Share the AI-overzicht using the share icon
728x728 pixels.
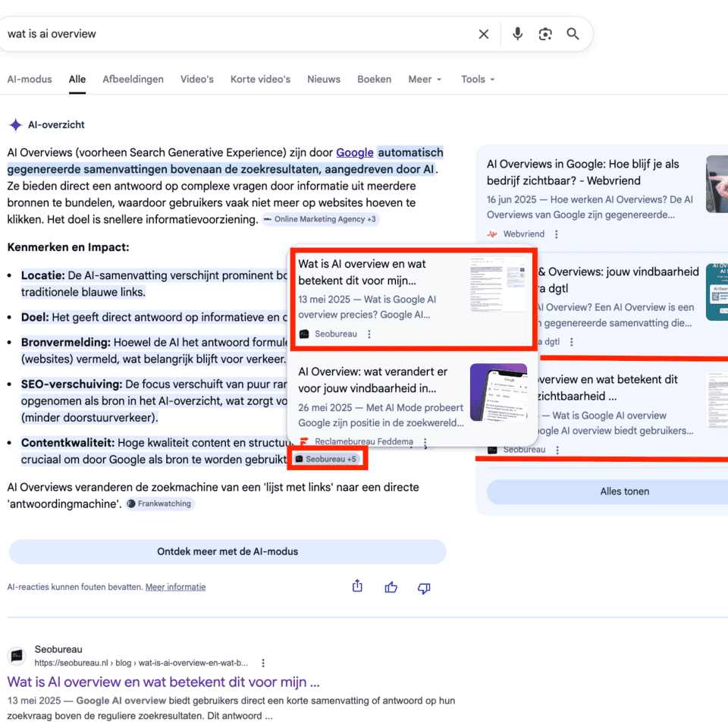tap(356, 586)
